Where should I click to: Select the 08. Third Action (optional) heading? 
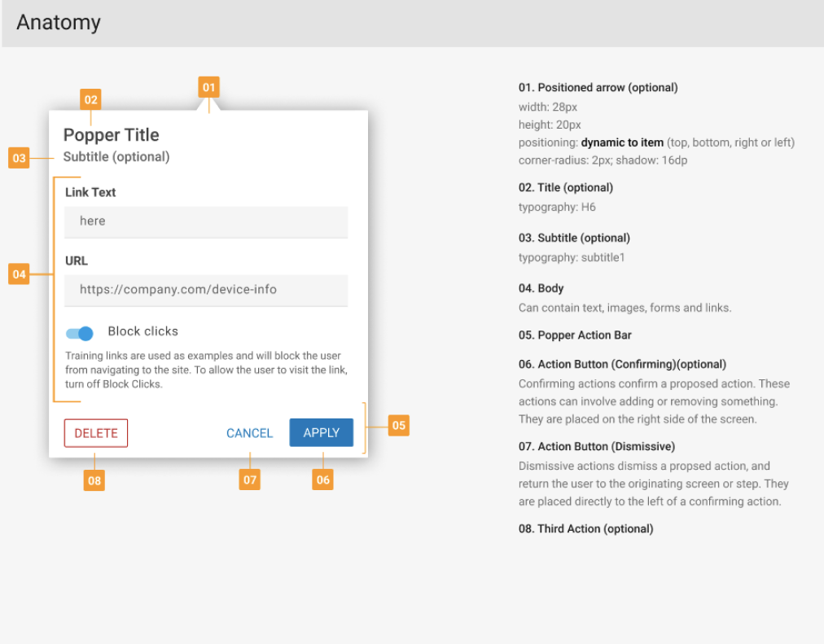(x=585, y=529)
